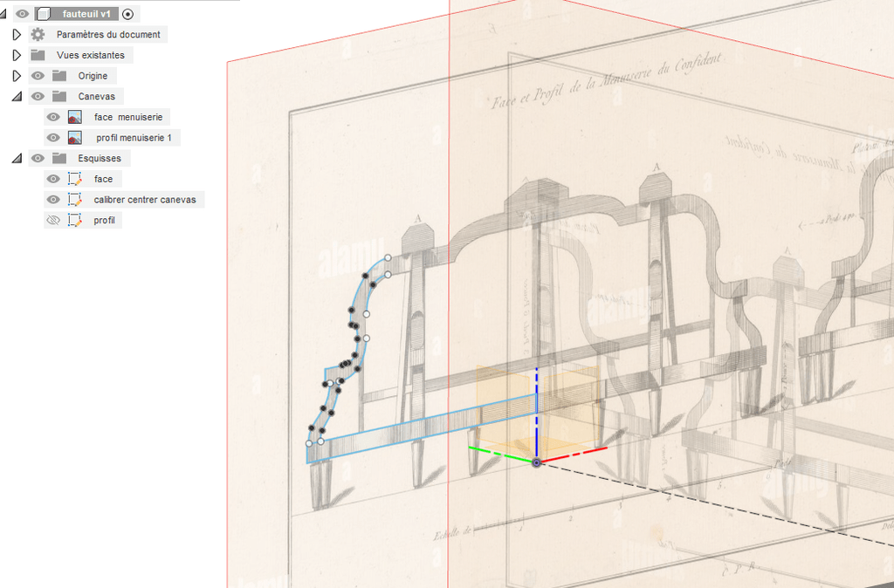Hide the Origine folder

point(38,76)
